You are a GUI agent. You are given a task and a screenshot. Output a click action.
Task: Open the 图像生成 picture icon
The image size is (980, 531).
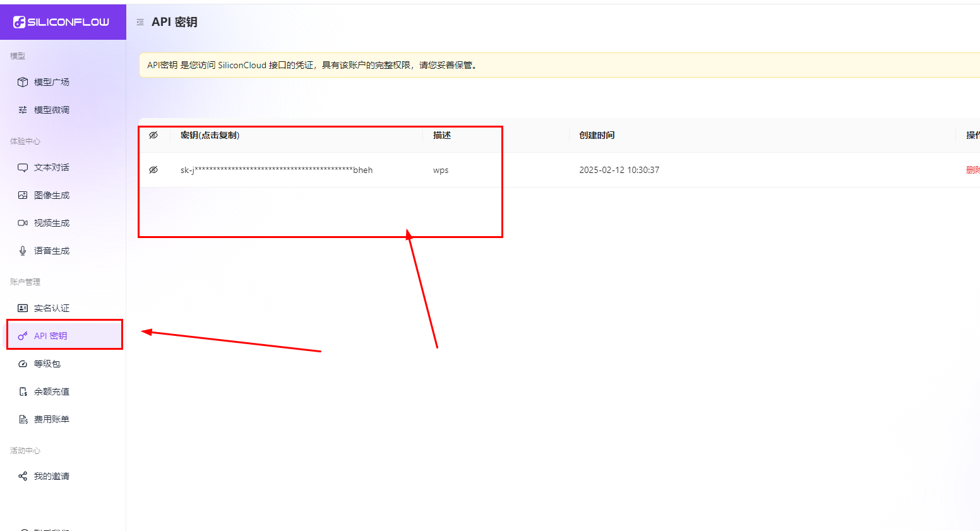tap(23, 195)
